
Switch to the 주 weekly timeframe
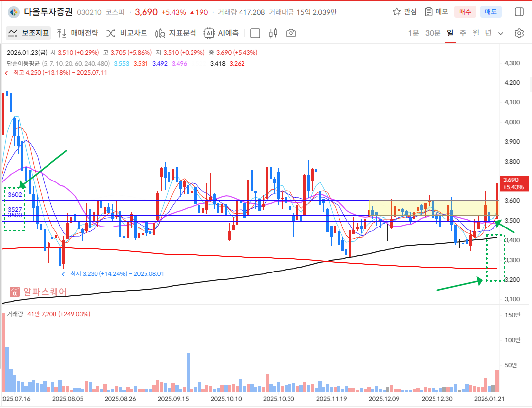click(463, 33)
